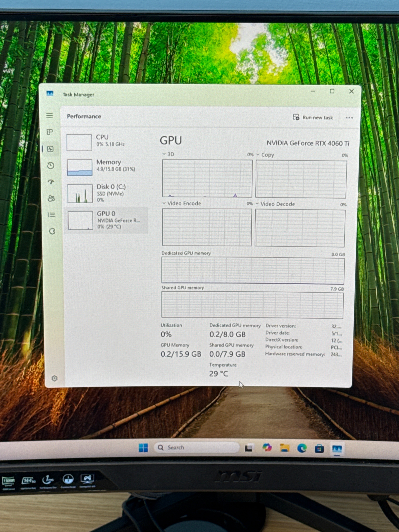Close the Task Manager window
This screenshot has height=532, width=399.
(x=351, y=91)
